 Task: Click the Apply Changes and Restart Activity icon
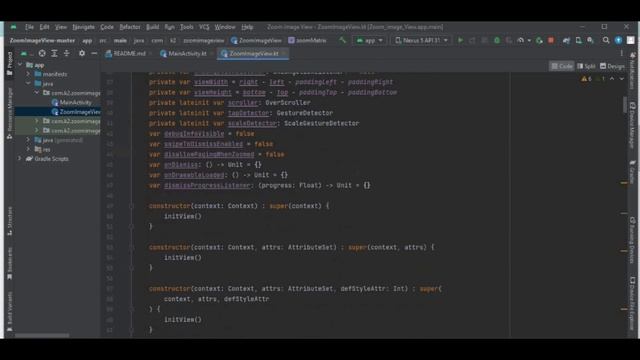click(472, 40)
